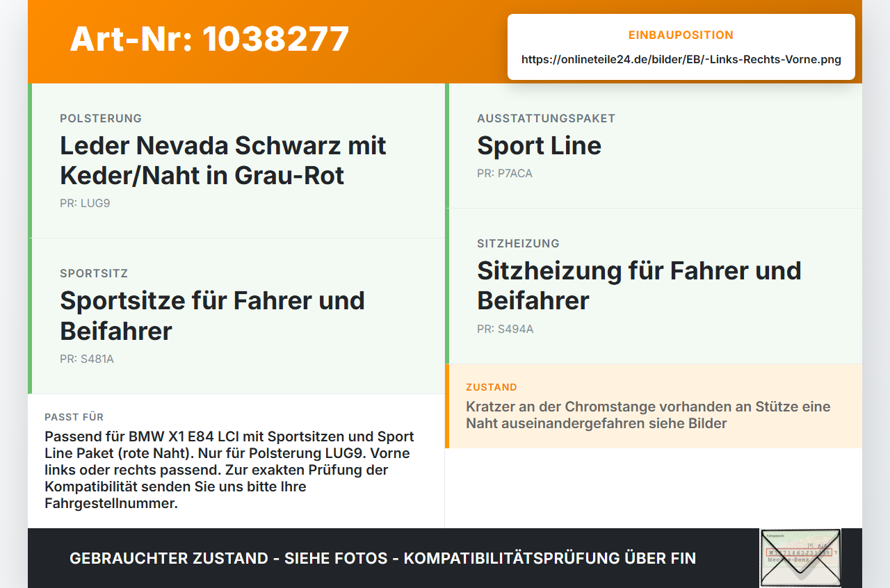Click the PR code P7ACA
This screenshot has height=588, width=890.
pyautogui.click(x=505, y=173)
